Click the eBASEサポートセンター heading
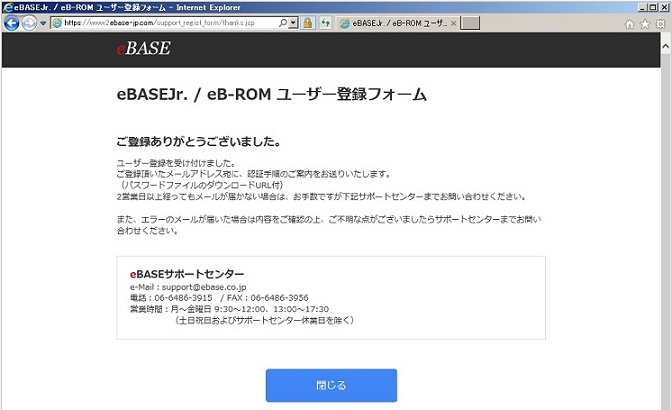The image size is (672, 410). point(187,274)
